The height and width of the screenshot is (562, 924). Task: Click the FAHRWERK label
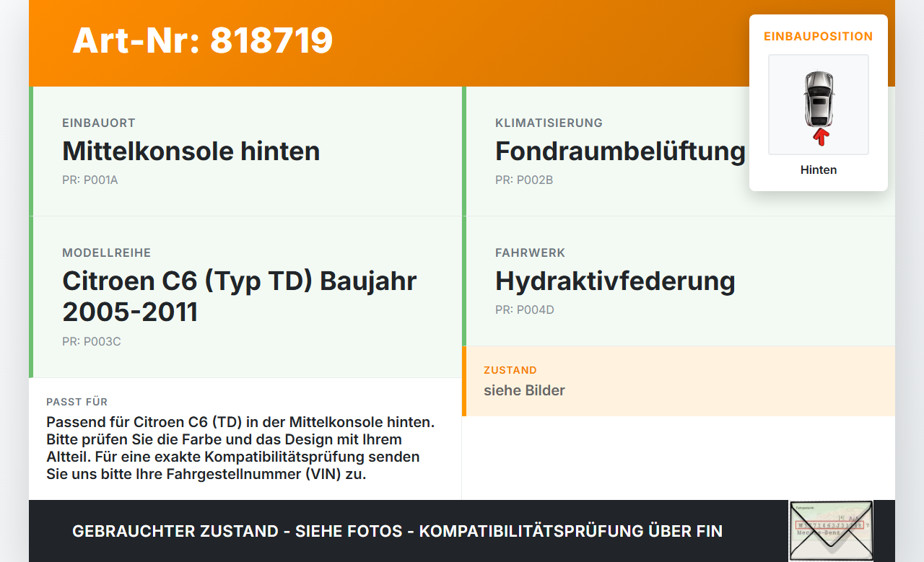point(530,253)
